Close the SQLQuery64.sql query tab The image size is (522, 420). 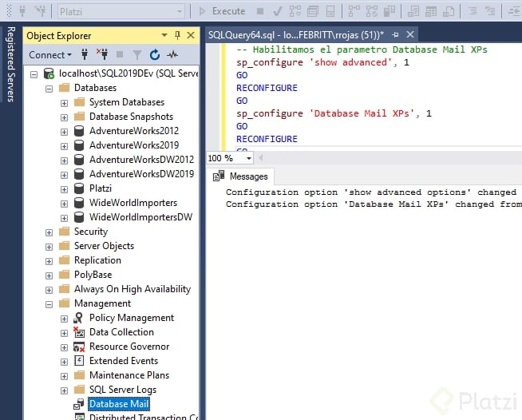(x=410, y=34)
